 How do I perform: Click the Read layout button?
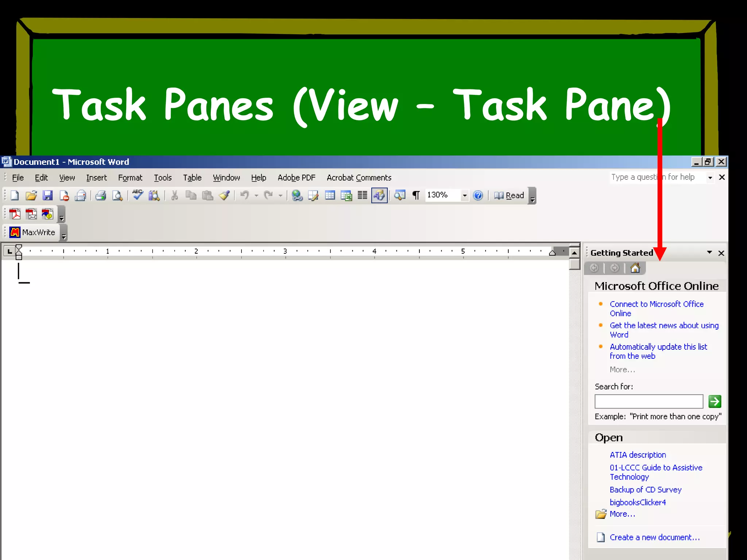(x=509, y=195)
